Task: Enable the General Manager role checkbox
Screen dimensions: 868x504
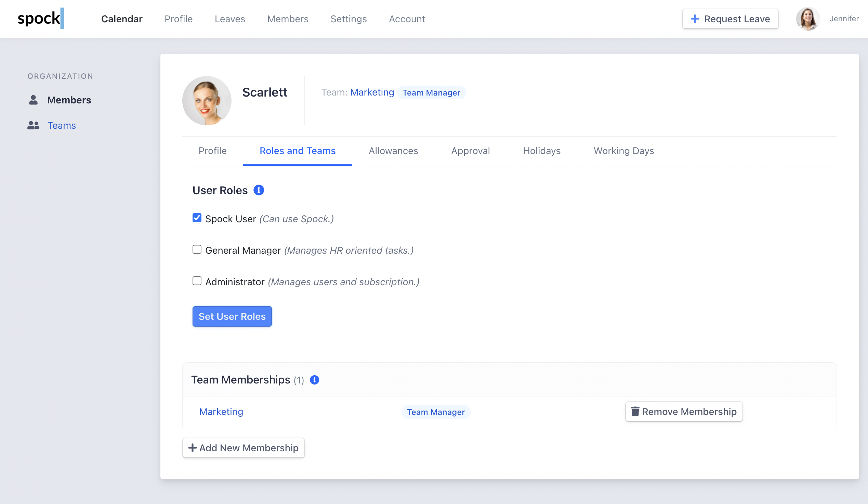Action: (197, 250)
